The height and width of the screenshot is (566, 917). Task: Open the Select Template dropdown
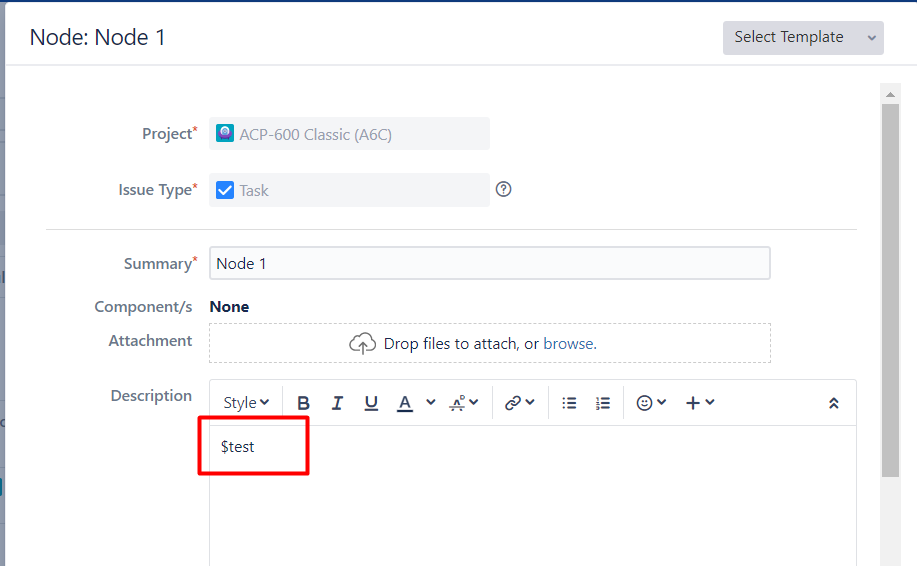[803, 38]
